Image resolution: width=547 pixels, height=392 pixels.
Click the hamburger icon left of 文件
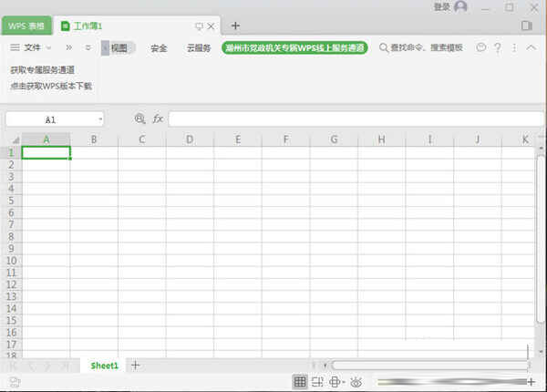pos(15,47)
